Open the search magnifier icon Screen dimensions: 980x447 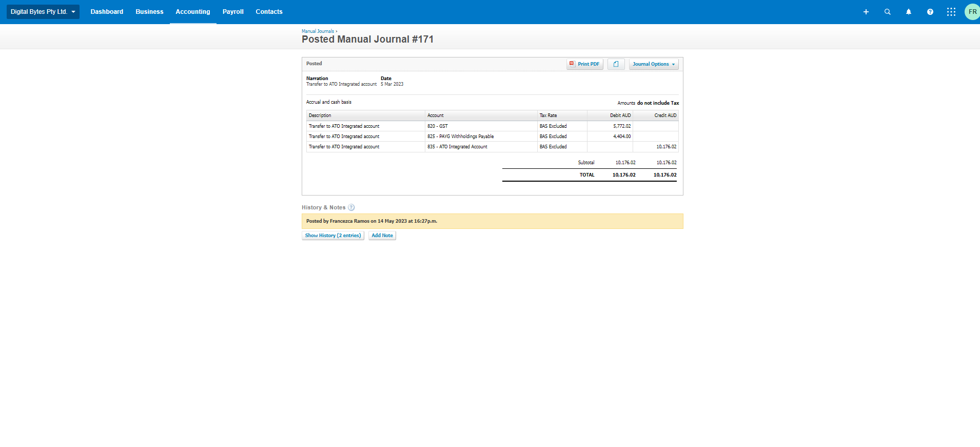point(888,12)
